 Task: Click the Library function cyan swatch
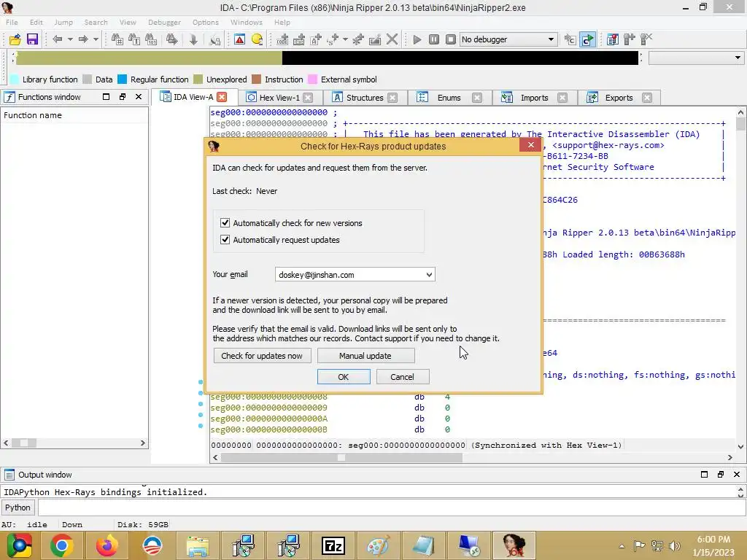point(15,79)
